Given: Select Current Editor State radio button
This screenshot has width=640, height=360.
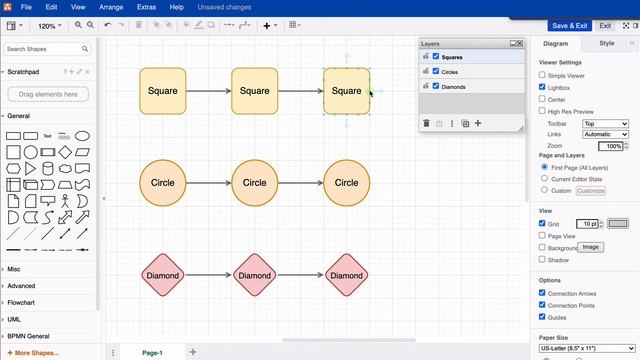Looking at the screenshot, I should tap(544, 178).
